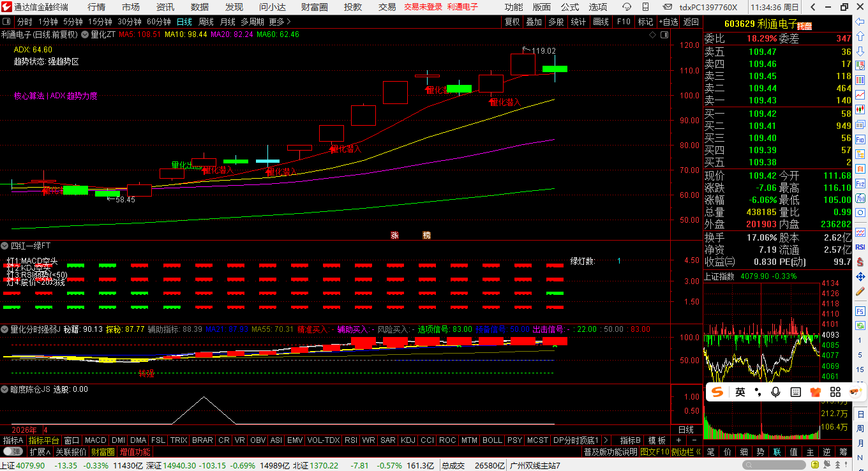Open the 资讯 menu
This screenshot has height=471, width=868.
click(165, 7)
